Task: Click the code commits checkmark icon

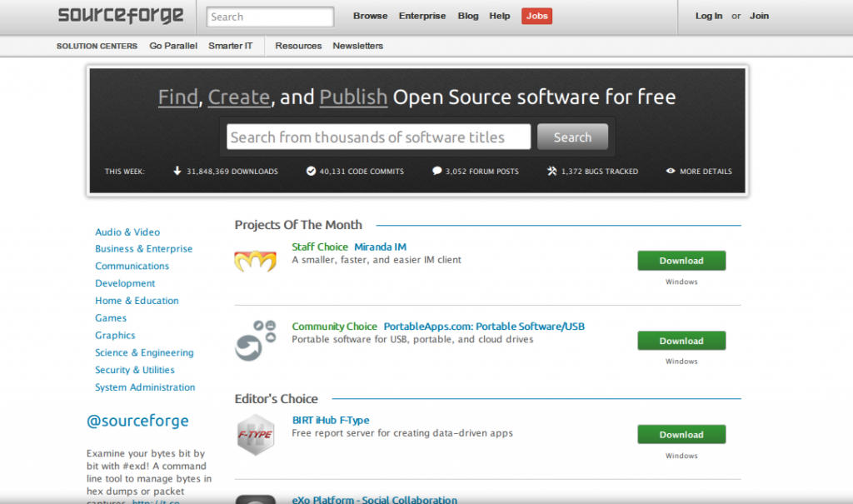Action: [311, 171]
